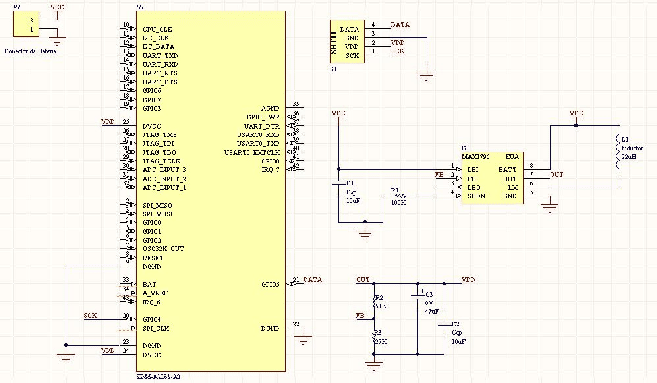Click the GPIO0 pin label
657x383 pixels.
click(152, 223)
